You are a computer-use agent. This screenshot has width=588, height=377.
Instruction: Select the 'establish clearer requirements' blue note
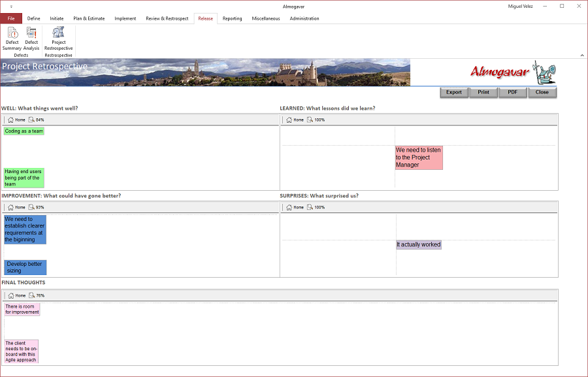(25, 229)
